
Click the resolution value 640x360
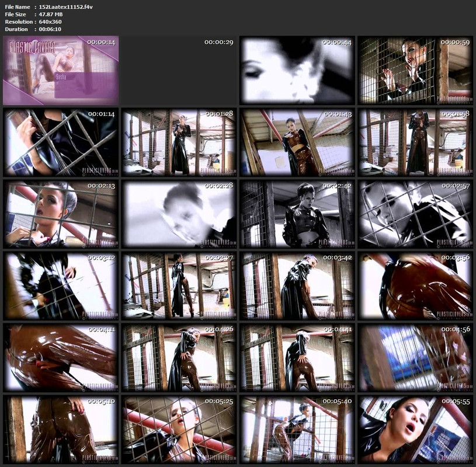[50, 22]
